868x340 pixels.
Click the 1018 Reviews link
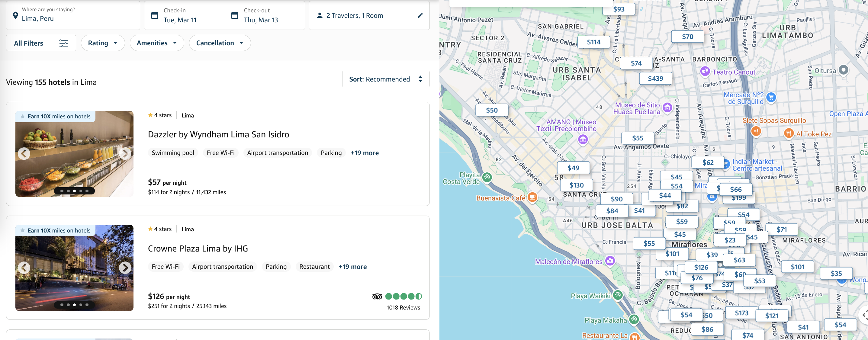pos(403,308)
